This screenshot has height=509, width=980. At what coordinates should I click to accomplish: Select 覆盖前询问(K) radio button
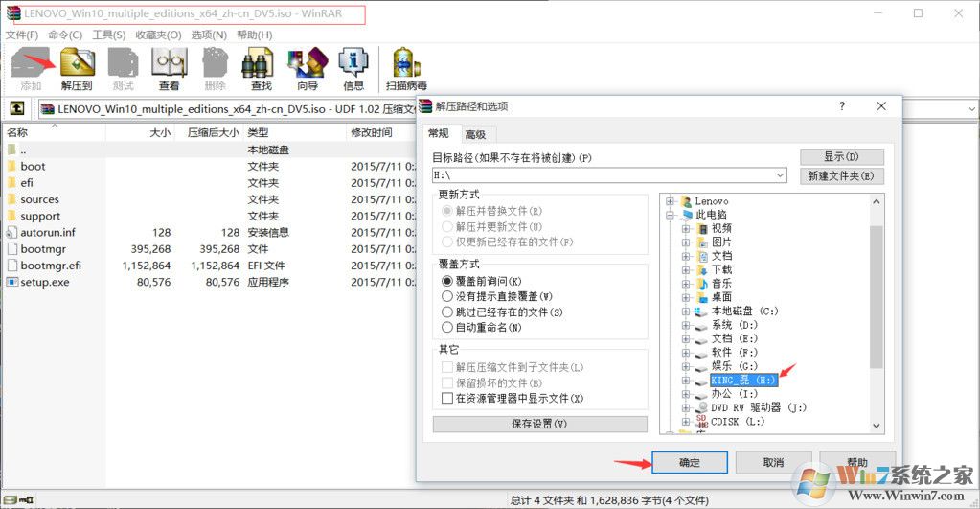tap(446, 282)
